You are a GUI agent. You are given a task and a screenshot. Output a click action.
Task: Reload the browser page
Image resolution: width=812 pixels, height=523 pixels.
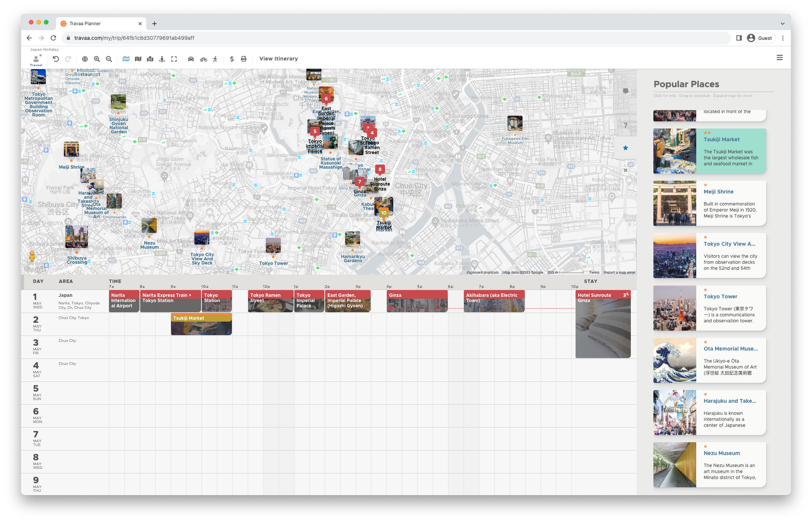point(53,38)
